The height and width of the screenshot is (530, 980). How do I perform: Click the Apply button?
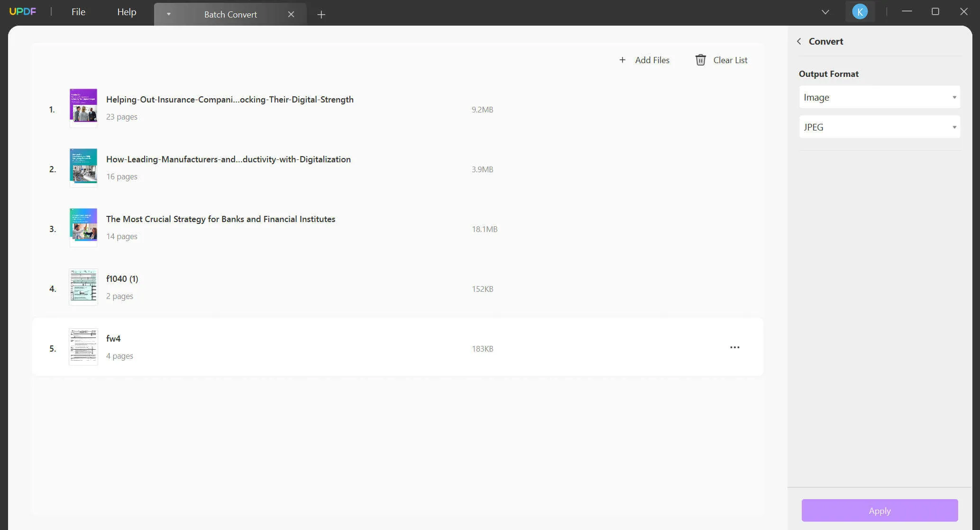(x=879, y=511)
